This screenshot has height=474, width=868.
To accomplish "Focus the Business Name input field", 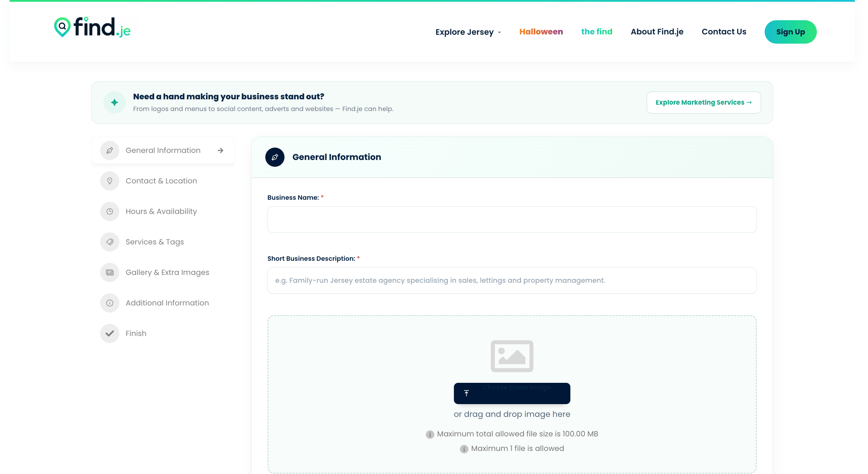I will pyautogui.click(x=512, y=219).
